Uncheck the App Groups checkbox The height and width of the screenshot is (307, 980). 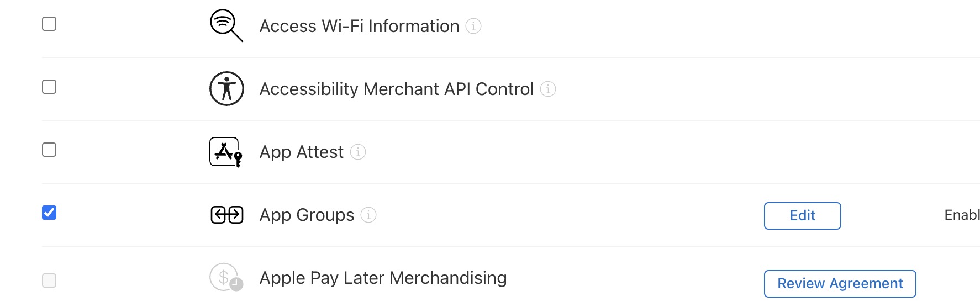coord(49,213)
